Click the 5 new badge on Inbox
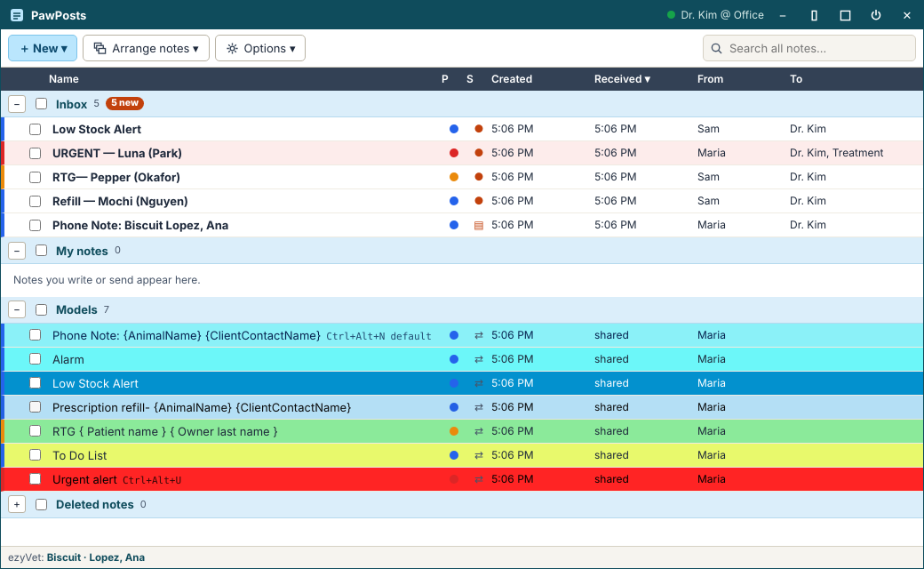This screenshot has height=569, width=924. pos(124,103)
